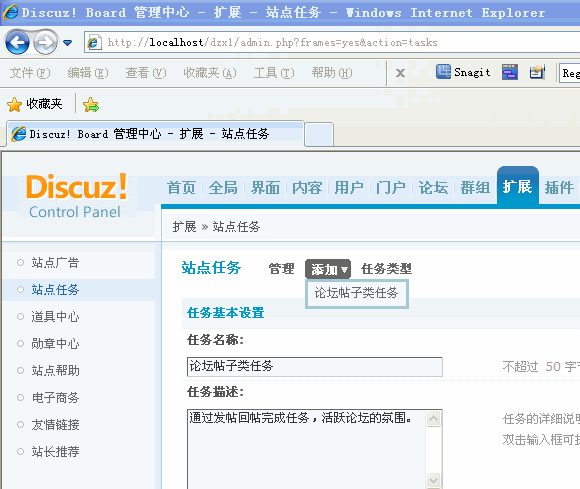Click the add to favorites bar icon
This screenshot has width=580, height=489.
point(91,105)
